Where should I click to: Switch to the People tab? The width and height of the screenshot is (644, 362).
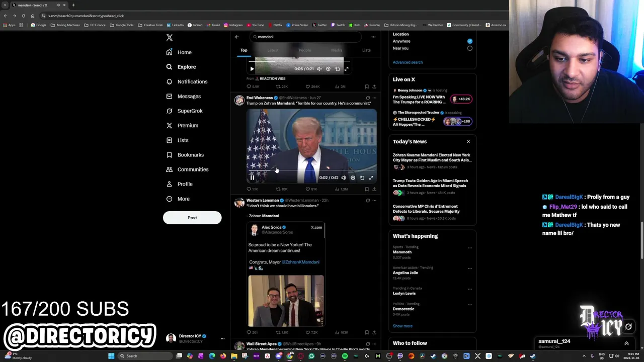pyautogui.click(x=305, y=50)
